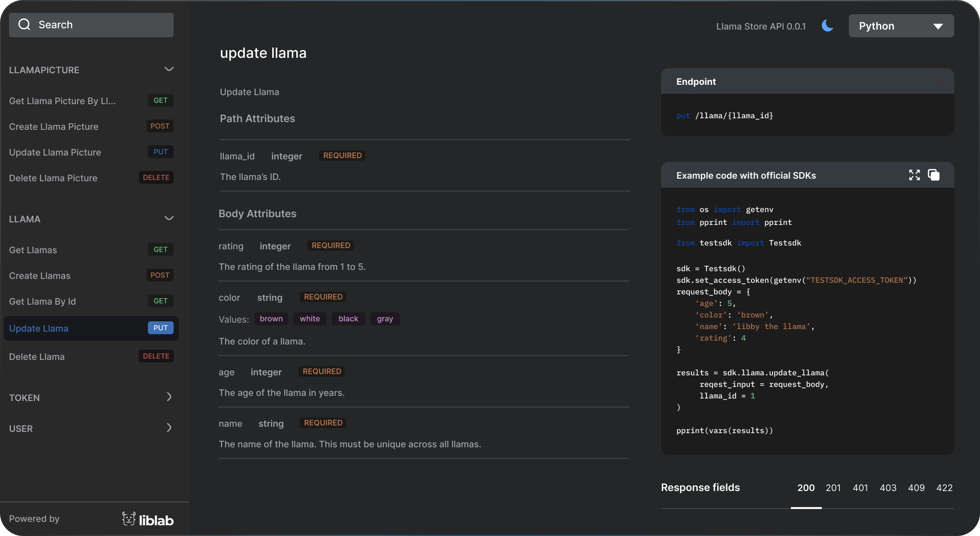Image resolution: width=980 pixels, height=536 pixels.
Task: Click the POST badge next to Create Llama Picture
Action: (159, 126)
